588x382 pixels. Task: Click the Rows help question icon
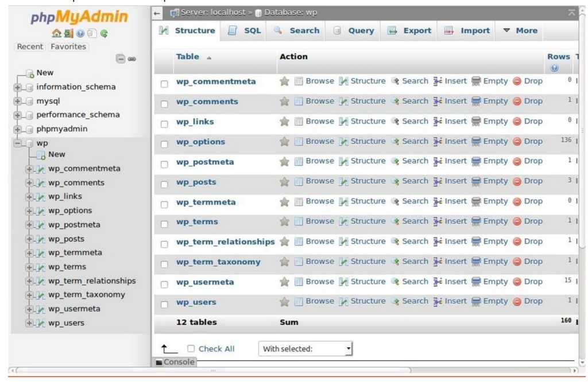[554, 68]
